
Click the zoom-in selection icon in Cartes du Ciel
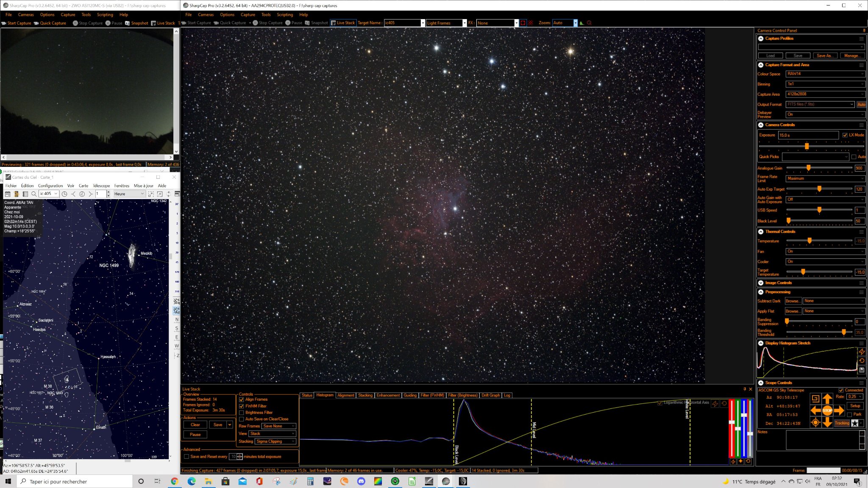point(151,194)
